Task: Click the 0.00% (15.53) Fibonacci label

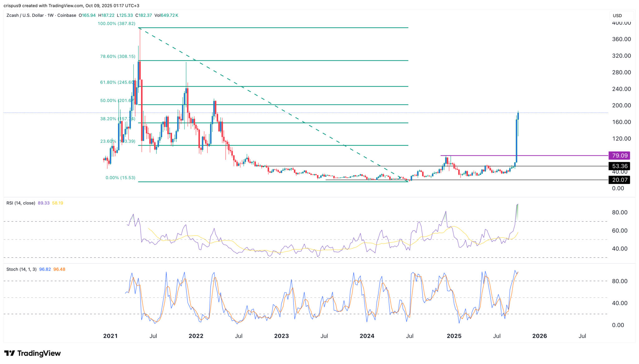Action: pos(120,178)
